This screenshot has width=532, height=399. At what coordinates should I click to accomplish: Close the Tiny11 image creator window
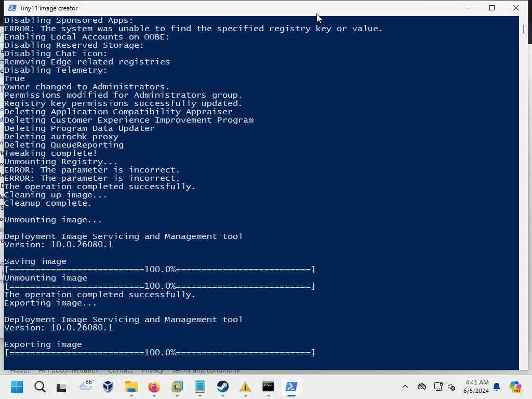click(x=516, y=8)
